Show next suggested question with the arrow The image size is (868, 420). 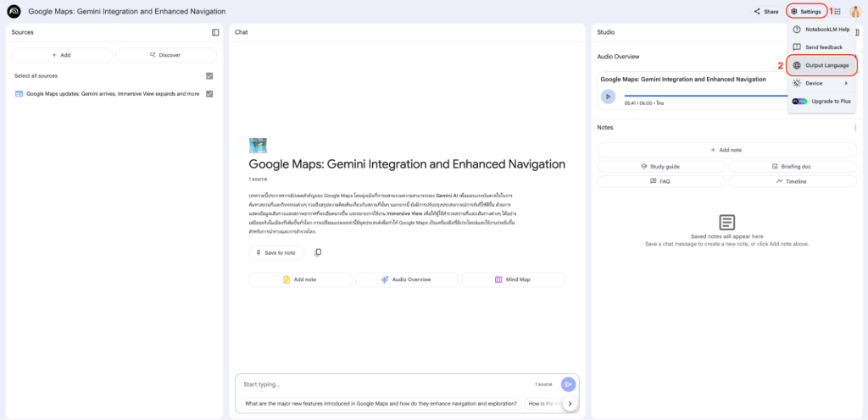570,404
